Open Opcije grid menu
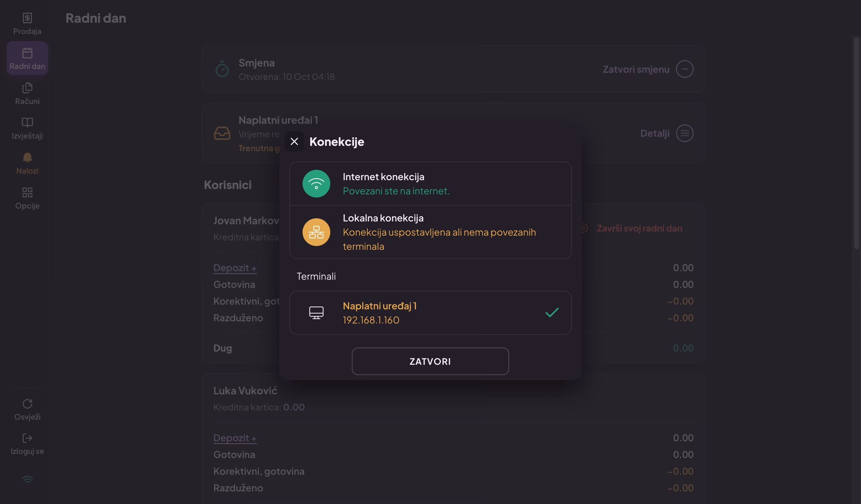 [x=27, y=198]
